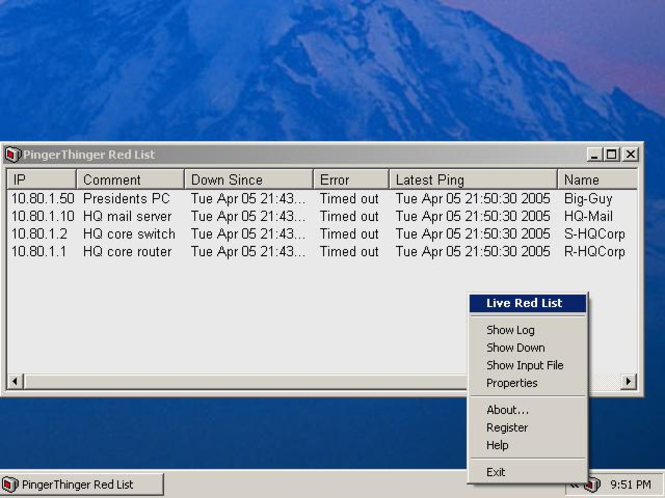665x498 pixels.
Task: Choose Show Down from the menu
Action: pyautogui.click(x=528, y=347)
